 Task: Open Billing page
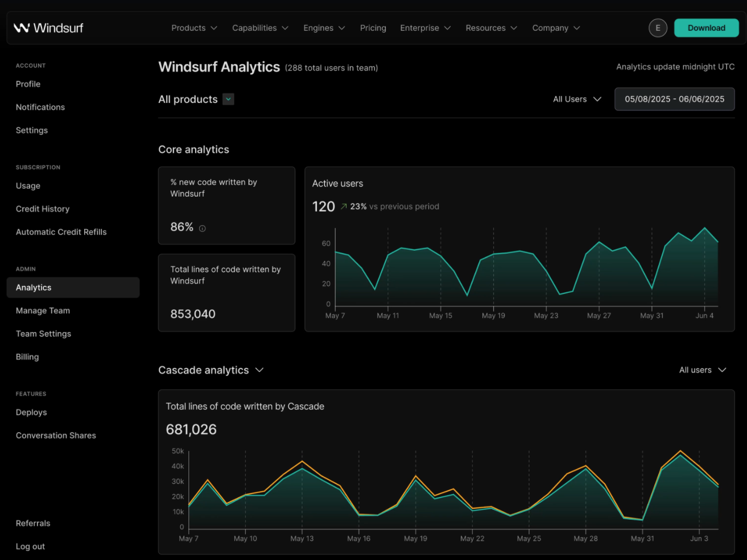[27, 357]
